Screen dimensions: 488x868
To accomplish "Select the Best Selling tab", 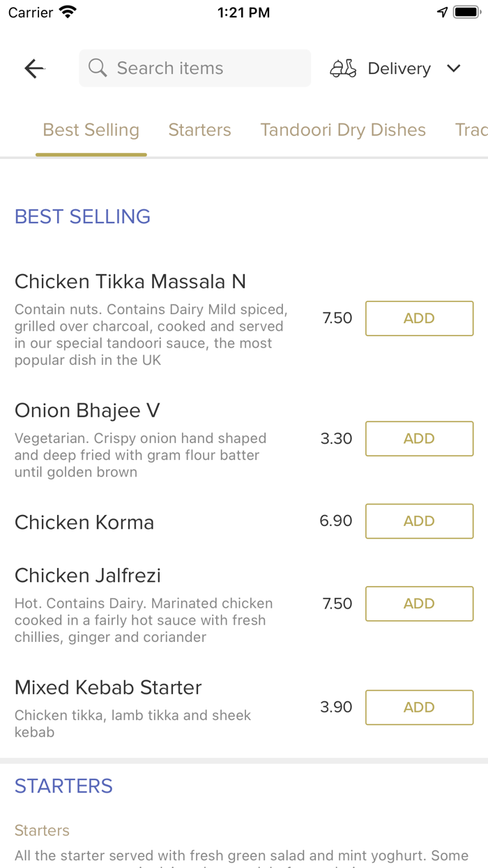I will (x=91, y=130).
